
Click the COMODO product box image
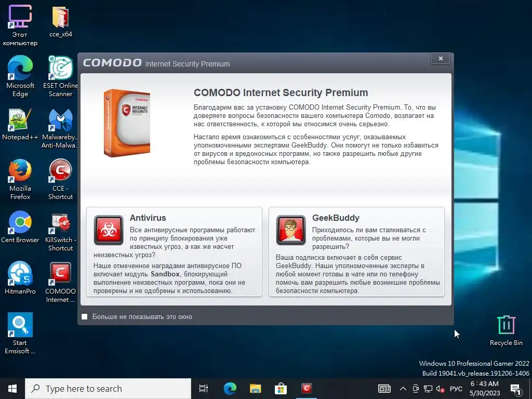[x=127, y=123]
